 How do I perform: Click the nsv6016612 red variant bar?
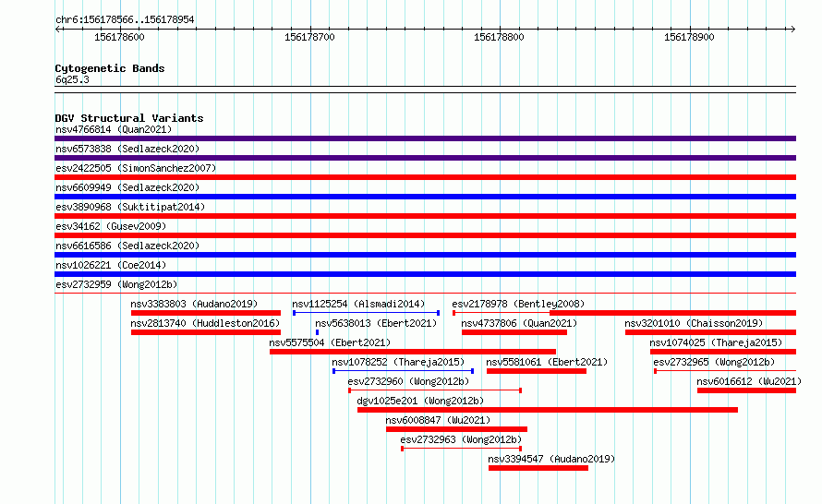coord(746,390)
